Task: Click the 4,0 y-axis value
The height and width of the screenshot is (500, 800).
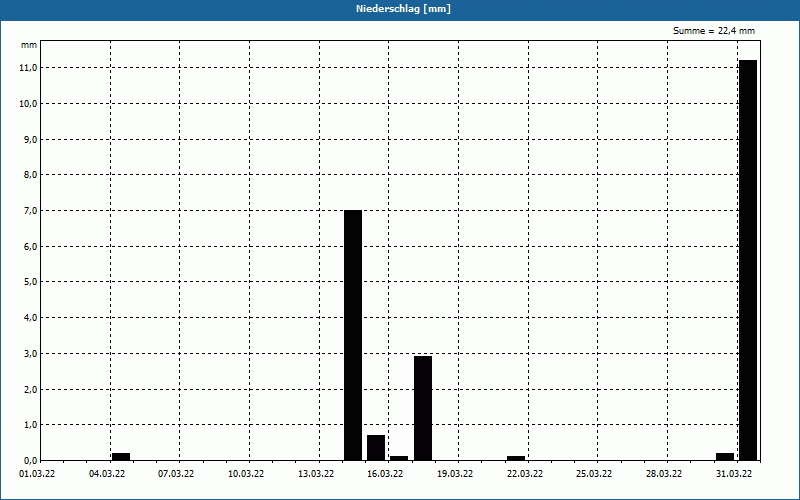Action: pos(31,317)
